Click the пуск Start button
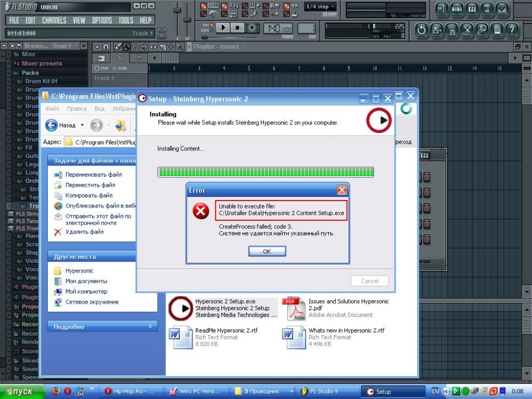Viewport: 532px width, 399px height. pyautogui.click(x=22, y=391)
